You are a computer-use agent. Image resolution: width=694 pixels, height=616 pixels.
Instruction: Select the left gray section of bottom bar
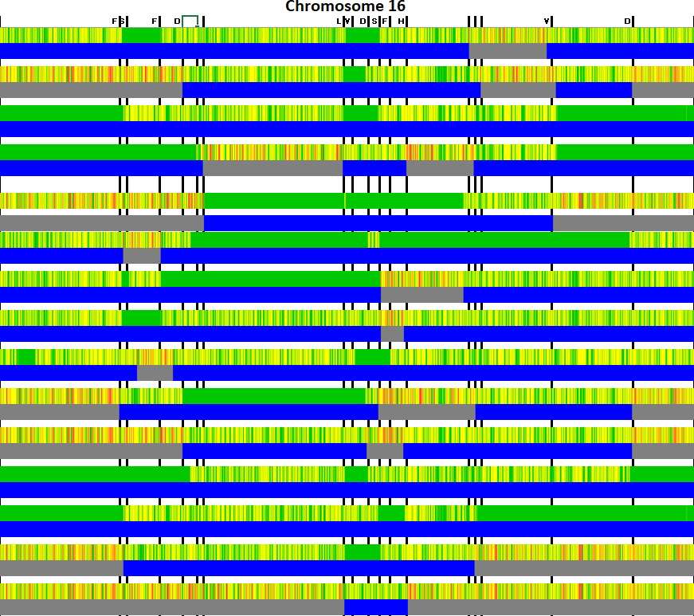[x=171, y=607]
